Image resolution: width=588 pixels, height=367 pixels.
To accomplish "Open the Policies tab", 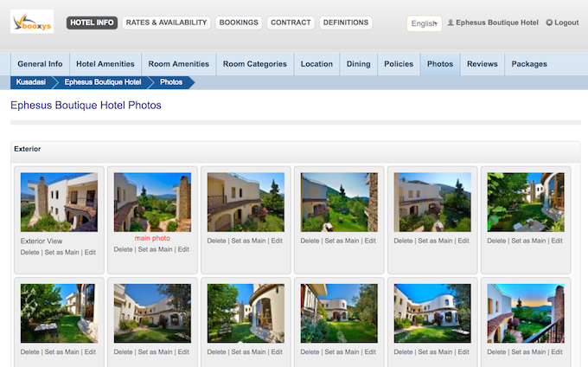I will (399, 64).
